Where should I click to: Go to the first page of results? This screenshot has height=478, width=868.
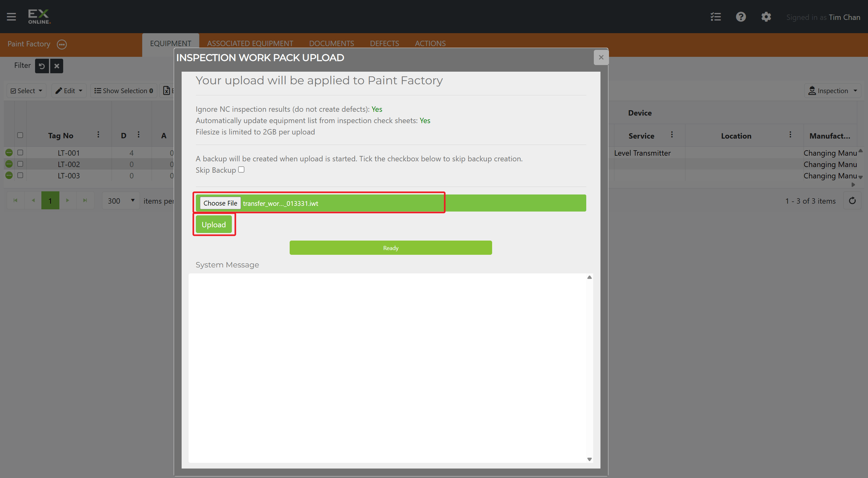pyautogui.click(x=15, y=200)
